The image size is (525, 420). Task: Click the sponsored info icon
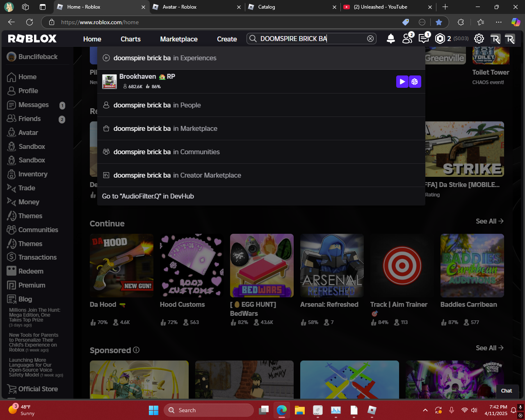point(136,350)
